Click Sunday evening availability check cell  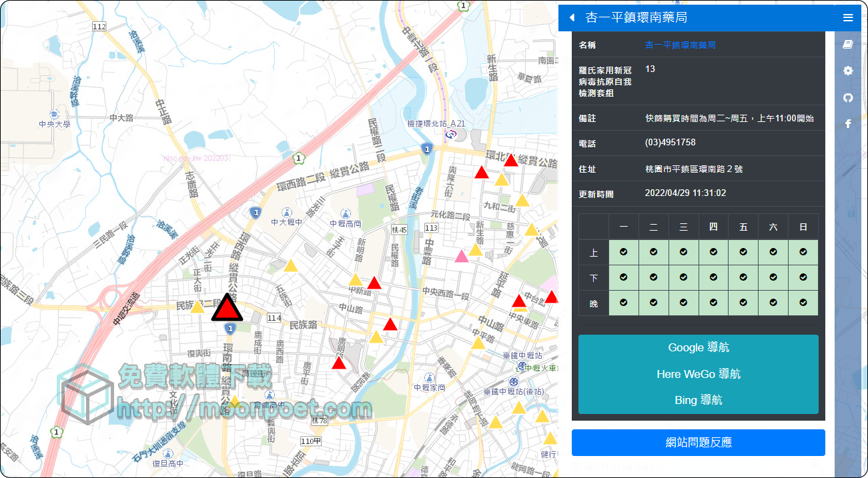803,303
